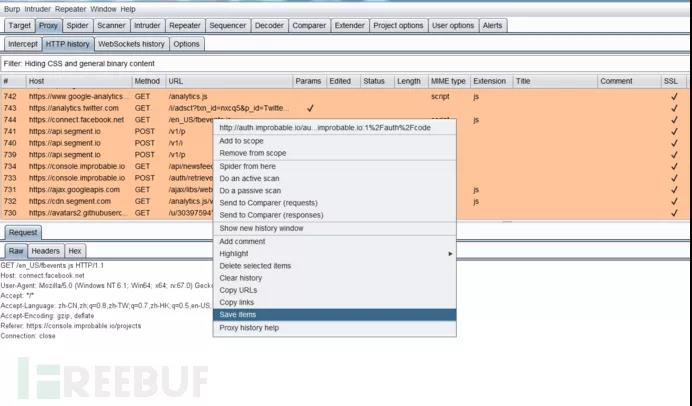Viewport: 692px width, 406px height.
Task: Sort history by the Host column
Action: [x=79, y=81]
